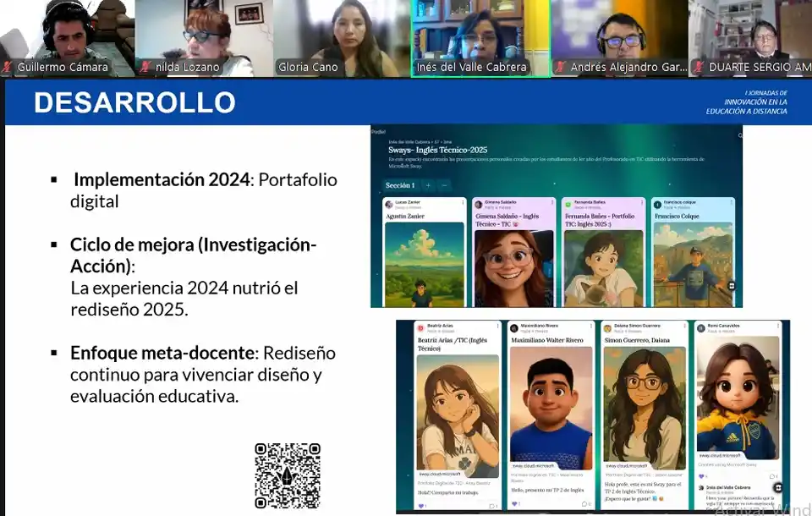Click the comment icon on Maximiliano Rivero's post

[x=584, y=505]
